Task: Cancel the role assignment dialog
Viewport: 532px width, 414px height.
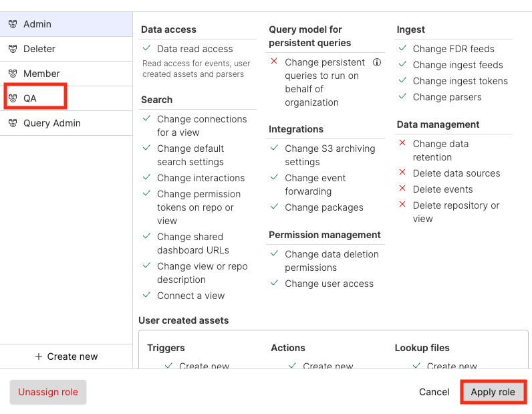Action: [434, 392]
